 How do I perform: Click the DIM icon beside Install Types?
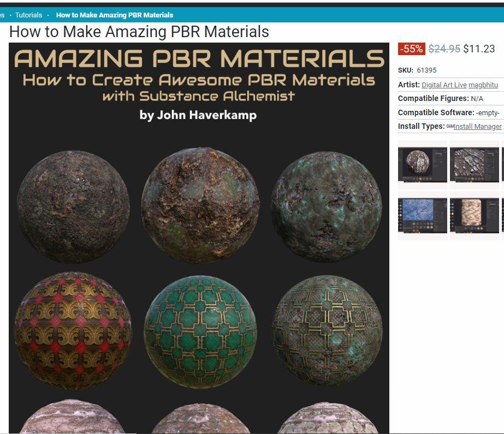450,126
